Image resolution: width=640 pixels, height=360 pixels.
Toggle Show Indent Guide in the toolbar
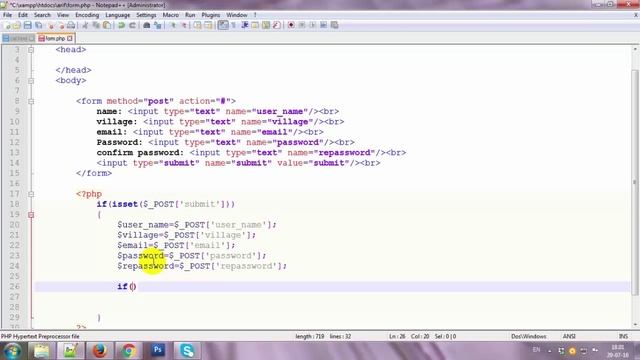244,25
